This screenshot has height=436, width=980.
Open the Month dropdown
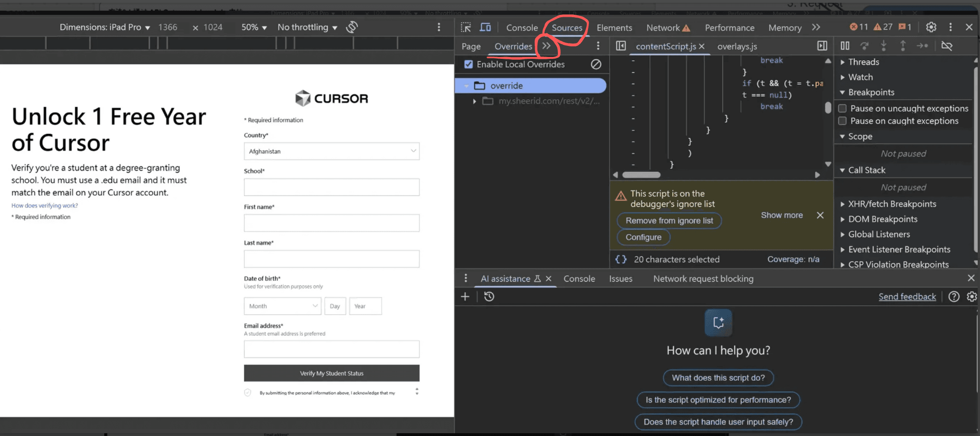283,306
